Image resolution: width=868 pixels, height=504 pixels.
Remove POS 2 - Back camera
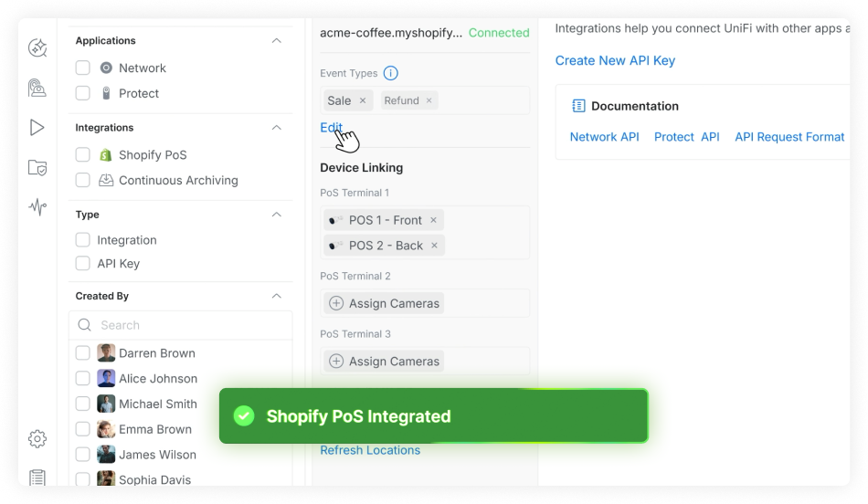434,246
